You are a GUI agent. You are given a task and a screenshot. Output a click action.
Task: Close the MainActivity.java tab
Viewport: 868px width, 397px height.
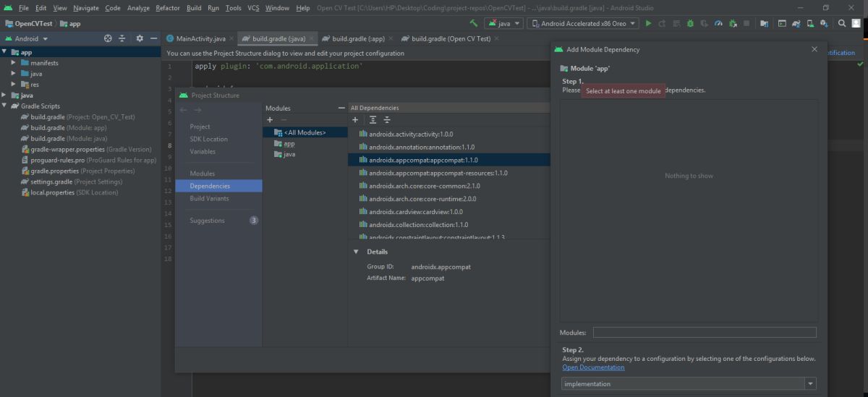coord(231,38)
